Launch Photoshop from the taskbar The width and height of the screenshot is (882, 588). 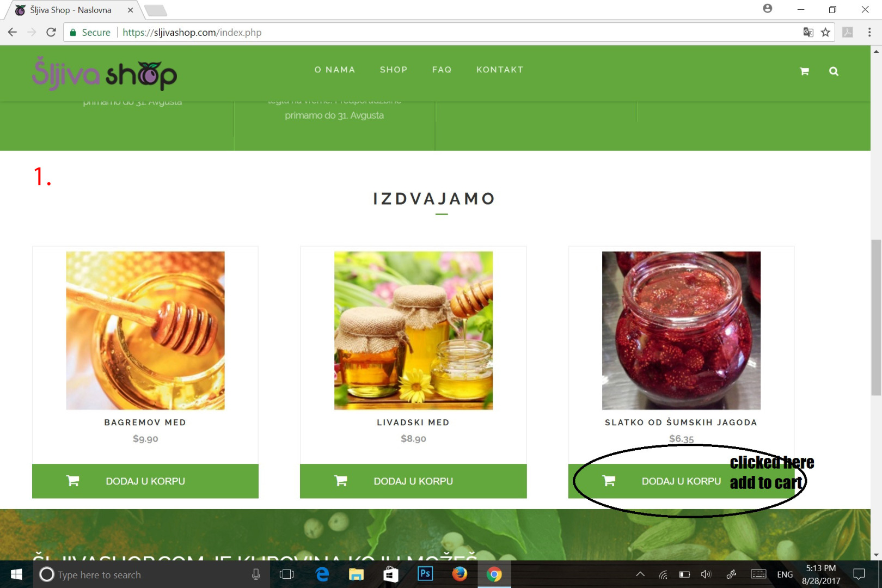click(x=425, y=574)
